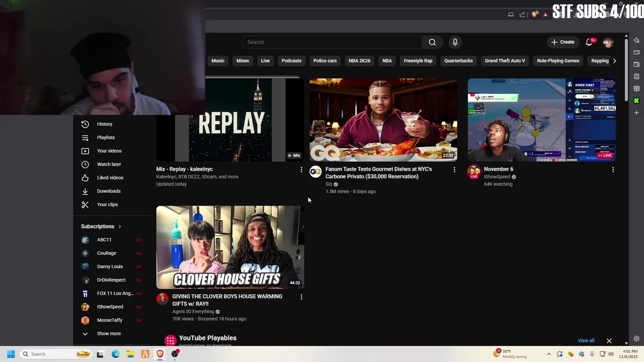The image size is (644, 362).
Task: Open File Explorer from taskbar
Action: (x=130, y=354)
